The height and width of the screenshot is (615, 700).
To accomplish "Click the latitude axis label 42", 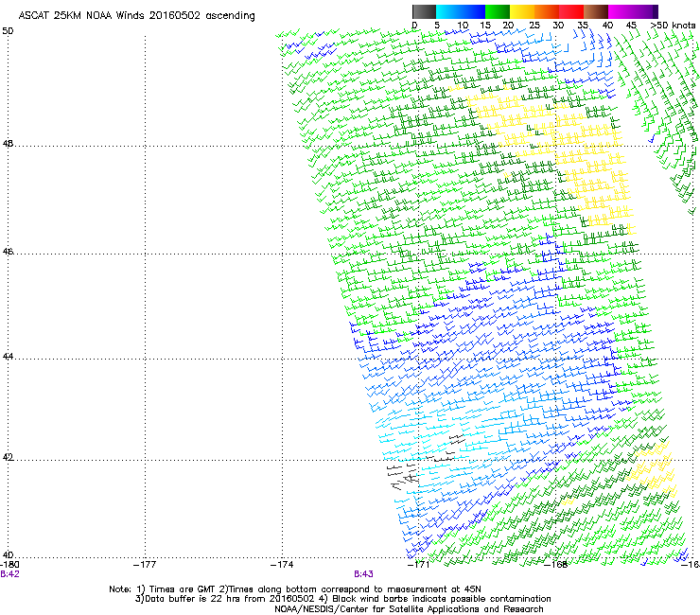I will point(8,458).
